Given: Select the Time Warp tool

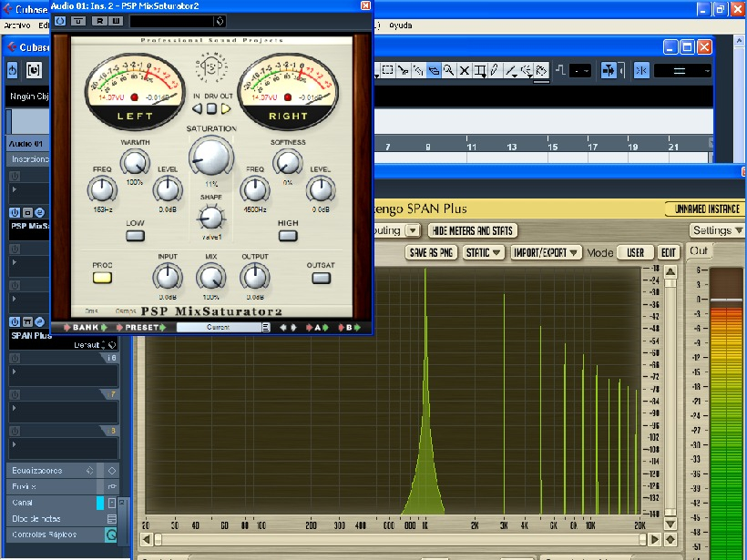Looking at the screenshot, I should pyautogui.click(x=480, y=70).
